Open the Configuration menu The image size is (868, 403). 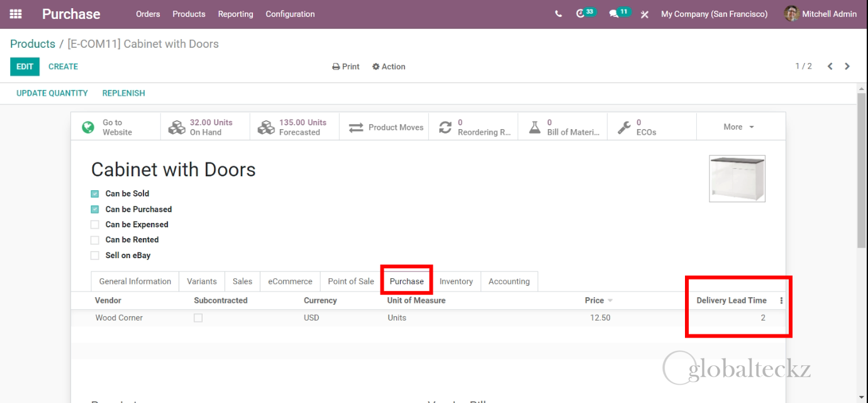(x=290, y=14)
